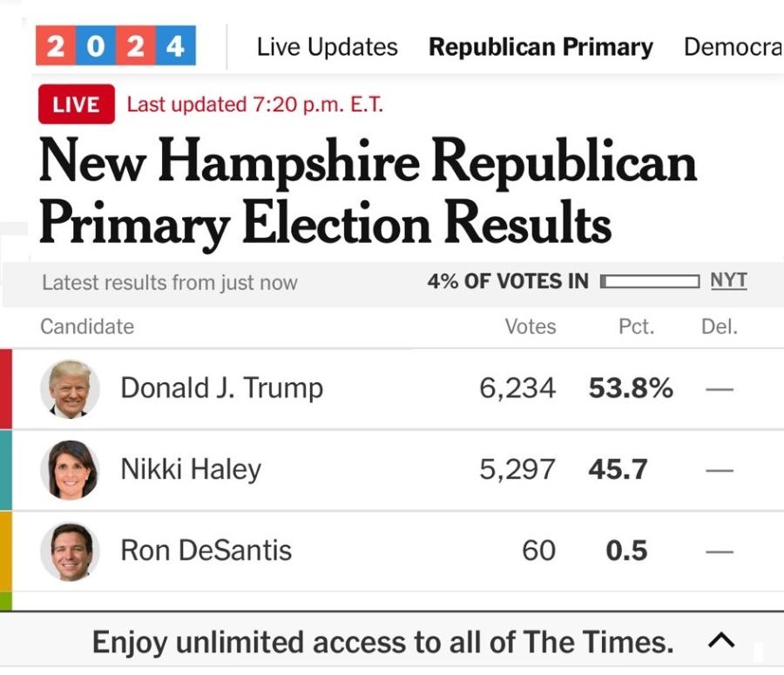Click Nikki Haley's portrait thumbnail
Viewport: 784px width, 675px height.
tap(70, 470)
